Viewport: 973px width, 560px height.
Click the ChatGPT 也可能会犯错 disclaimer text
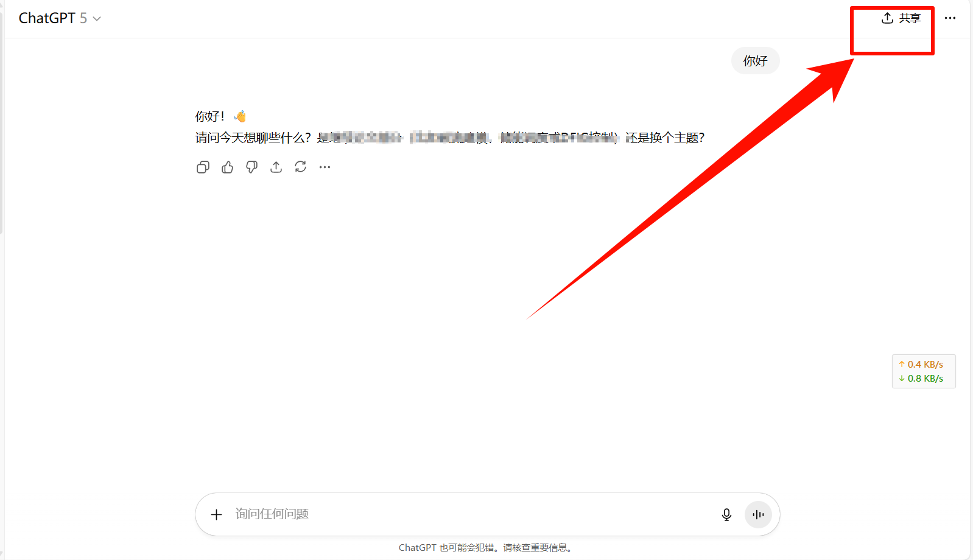485,548
